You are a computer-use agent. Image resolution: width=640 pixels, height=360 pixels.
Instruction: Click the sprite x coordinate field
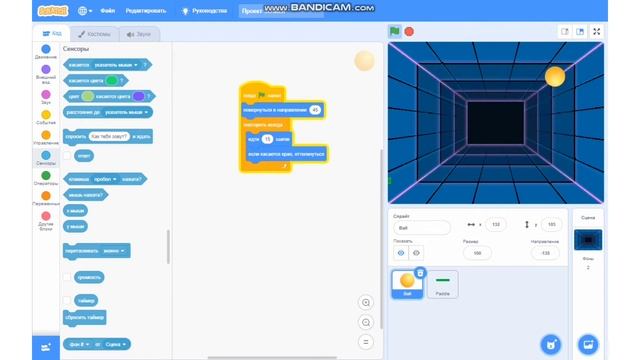click(x=496, y=224)
